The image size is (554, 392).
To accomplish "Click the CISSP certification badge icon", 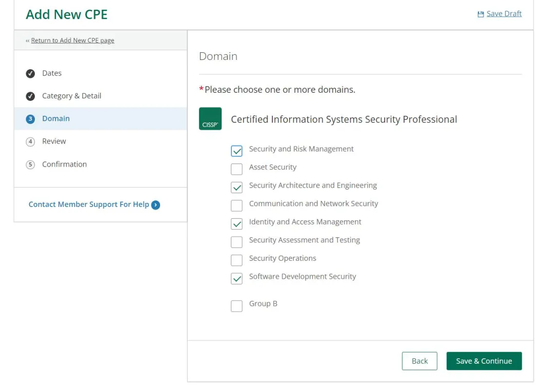I will [x=210, y=118].
